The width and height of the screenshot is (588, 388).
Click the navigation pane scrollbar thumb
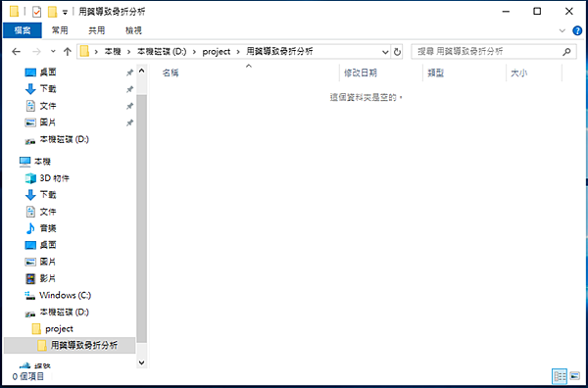point(141,218)
